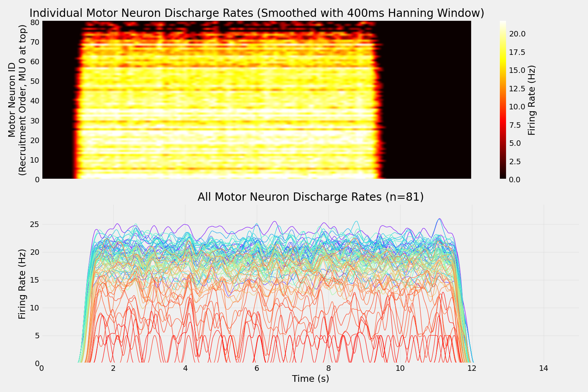The image size is (588, 392).
Task: Click lower plot y-axis tick '15'
Action: (35, 280)
